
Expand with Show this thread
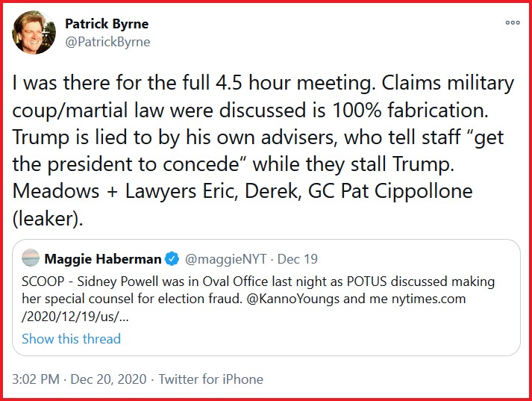pos(71,338)
